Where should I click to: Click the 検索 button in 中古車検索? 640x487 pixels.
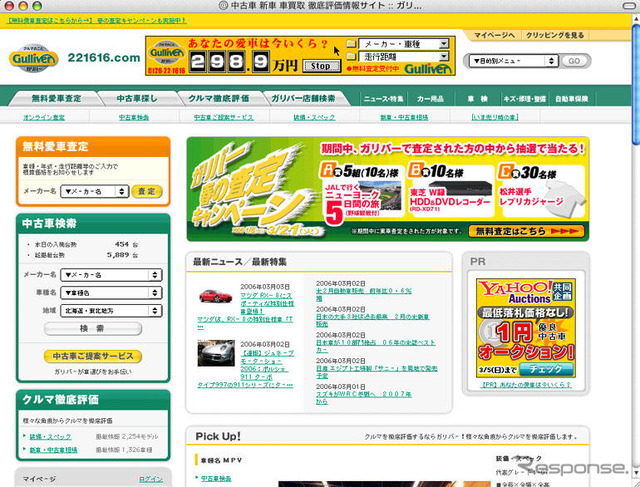click(x=92, y=328)
